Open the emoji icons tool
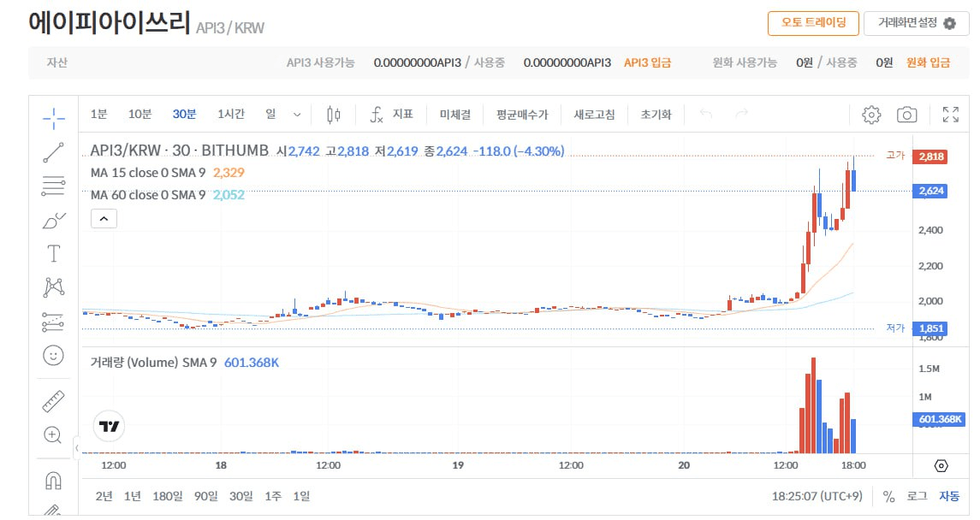The height and width of the screenshot is (520, 980). [x=54, y=355]
